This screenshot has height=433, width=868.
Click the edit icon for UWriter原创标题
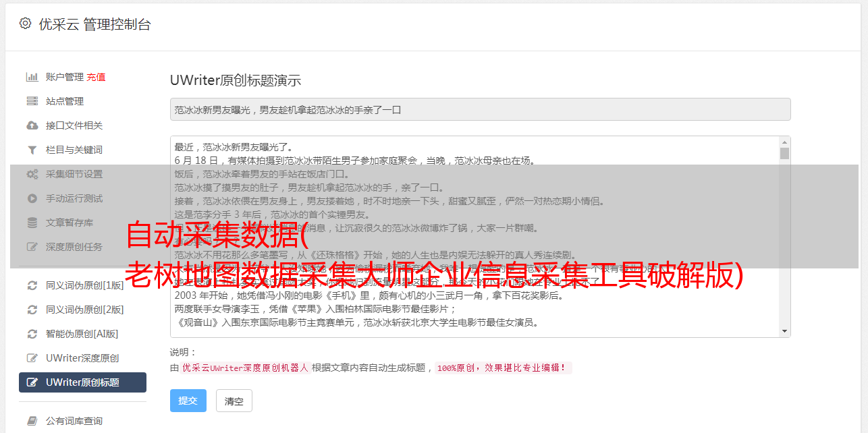click(x=32, y=382)
